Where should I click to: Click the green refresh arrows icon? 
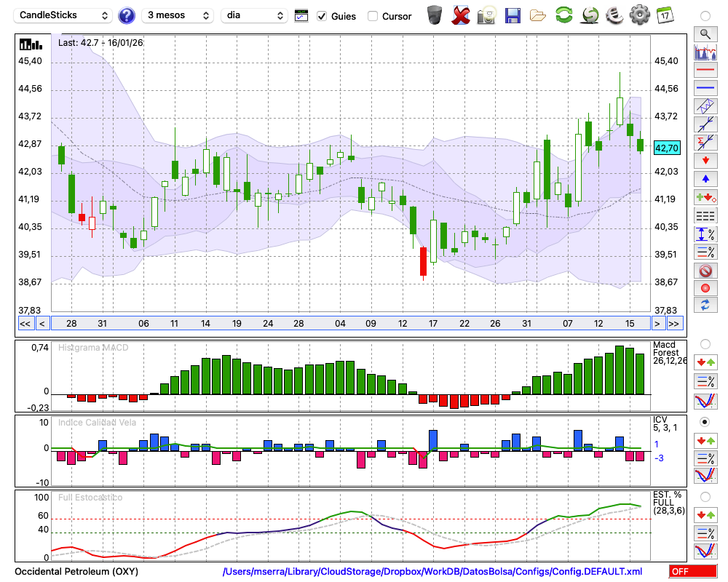pos(563,15)
